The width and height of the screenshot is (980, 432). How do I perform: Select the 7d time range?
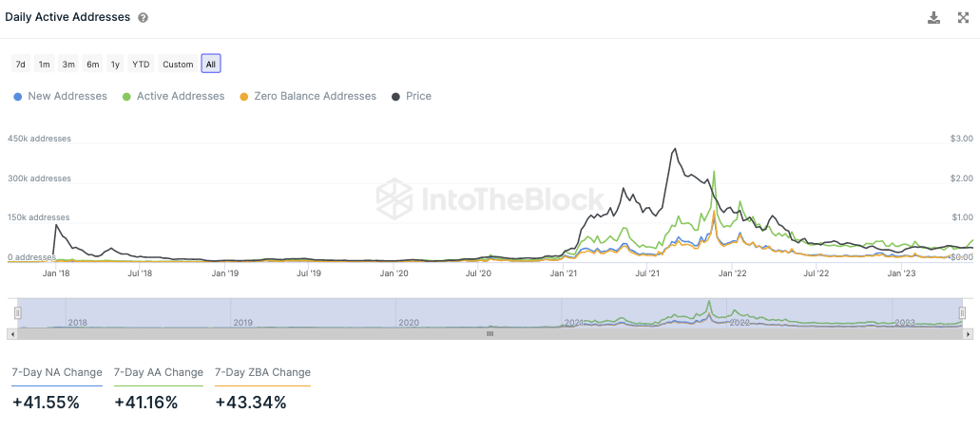tap(20, 65)
